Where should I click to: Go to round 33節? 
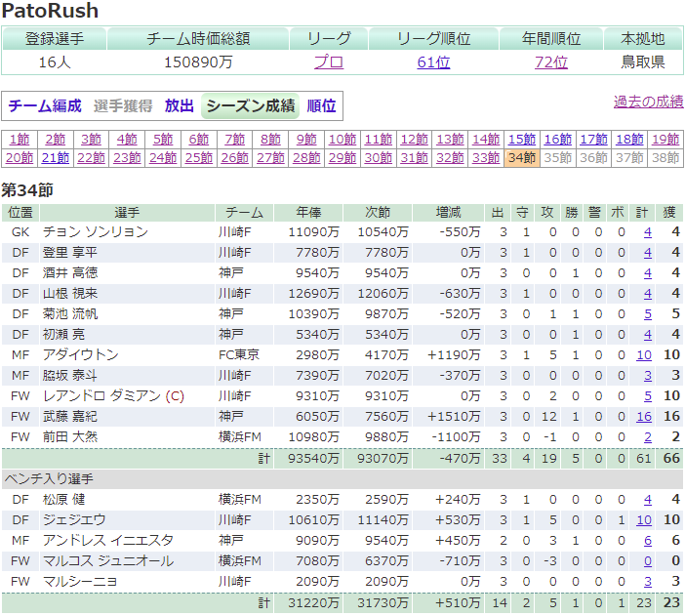point(486,158)
